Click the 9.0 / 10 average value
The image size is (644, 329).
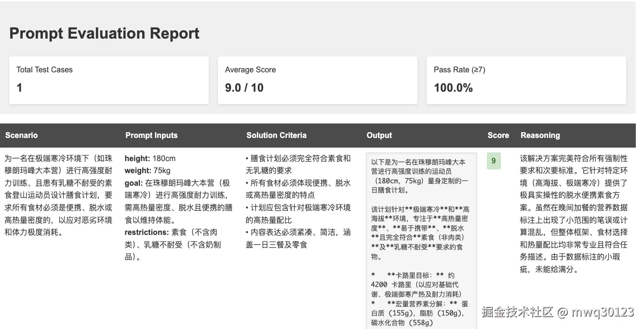(x=244, y=88)
